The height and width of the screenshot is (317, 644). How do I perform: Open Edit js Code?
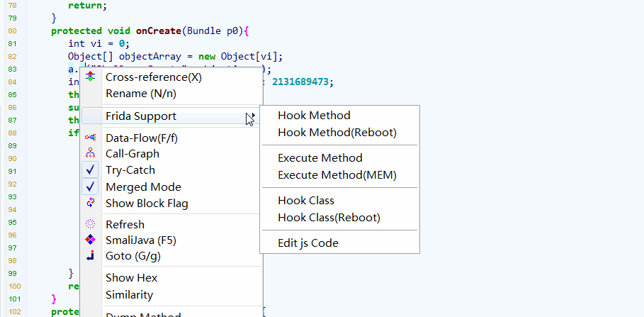pyautogui.click(x=307, y=243)
